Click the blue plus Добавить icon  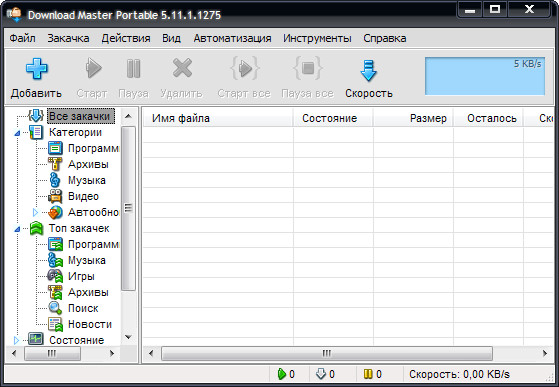[36, 68]
